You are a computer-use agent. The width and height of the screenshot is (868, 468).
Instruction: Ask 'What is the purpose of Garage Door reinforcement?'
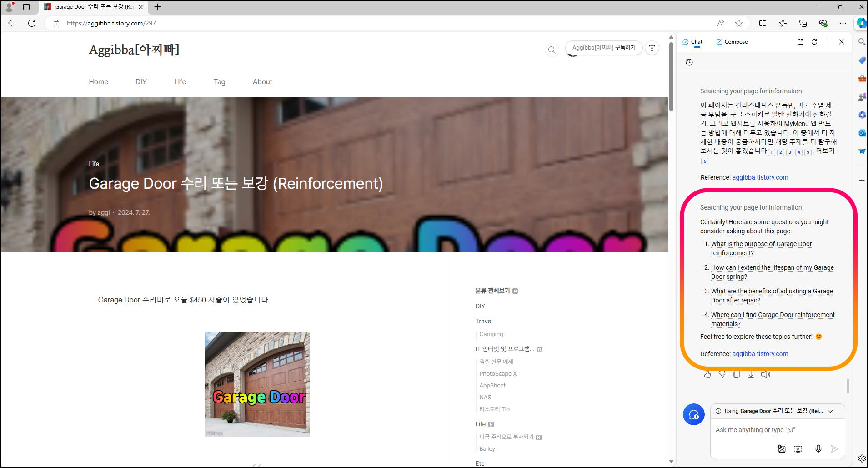click(761, 248)
